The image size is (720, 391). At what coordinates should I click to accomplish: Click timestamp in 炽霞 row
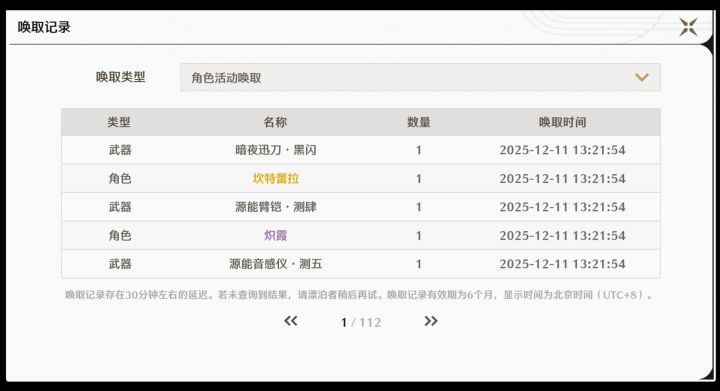point(562,235)
